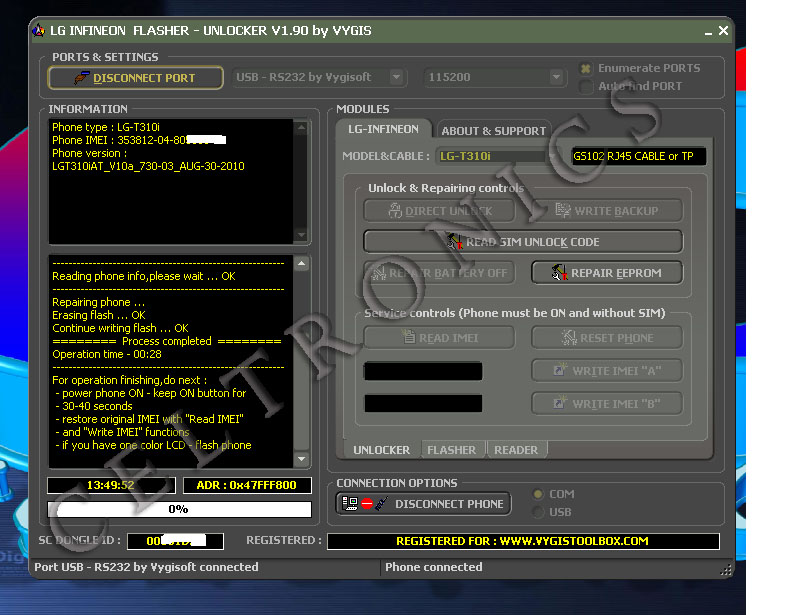Click the "Operation time - 00:28" log line
This screenshot has height=615, width=800.
(x=107, y=354)
